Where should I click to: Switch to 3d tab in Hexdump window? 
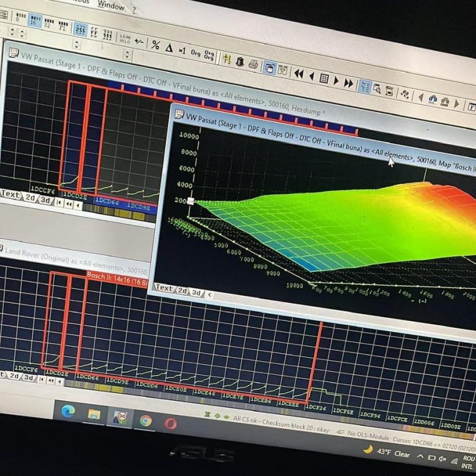coord(45,200)
